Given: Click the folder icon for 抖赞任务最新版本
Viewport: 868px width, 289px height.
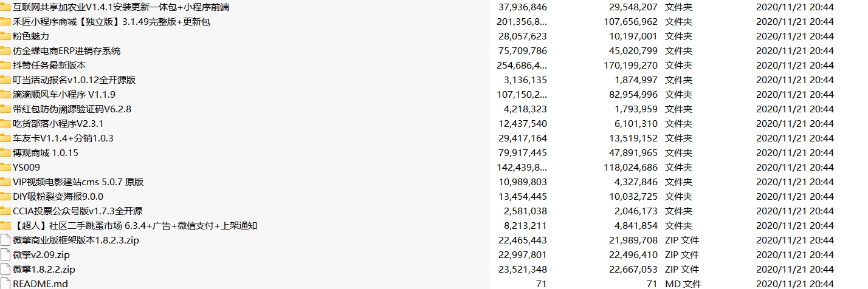Looking at the screenshot, I should [x=5, y=66].
